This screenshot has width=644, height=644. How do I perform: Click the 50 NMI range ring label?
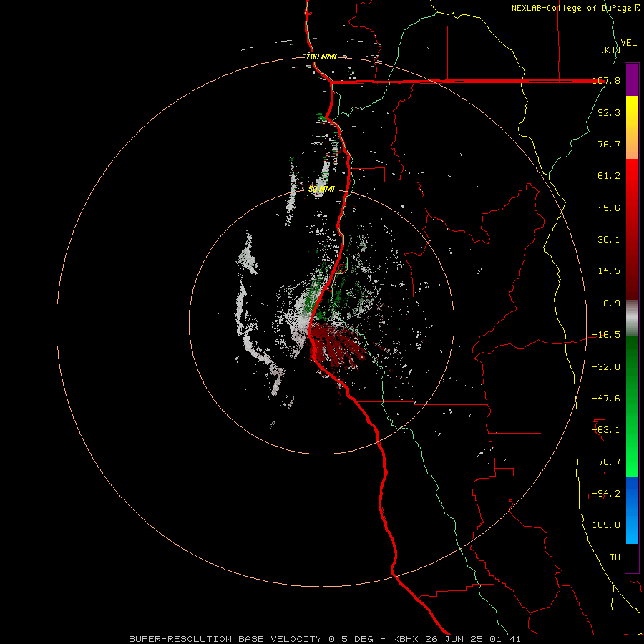pyautogui.click(x=321, y=190)
